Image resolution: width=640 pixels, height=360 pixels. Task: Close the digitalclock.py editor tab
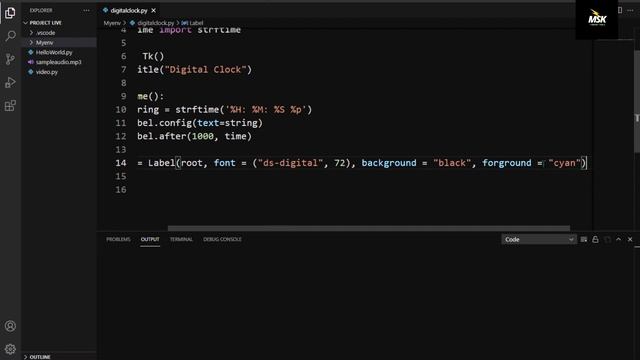click(x=153, y=10)
